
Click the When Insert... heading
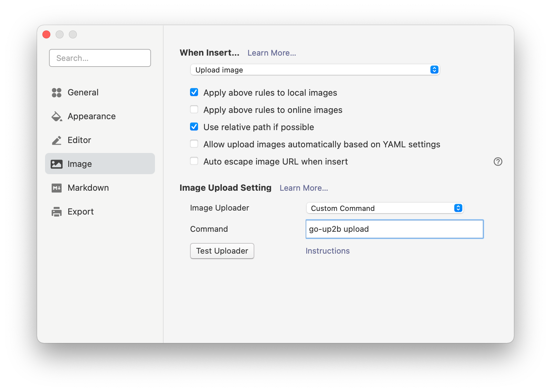tap(209, 53)
